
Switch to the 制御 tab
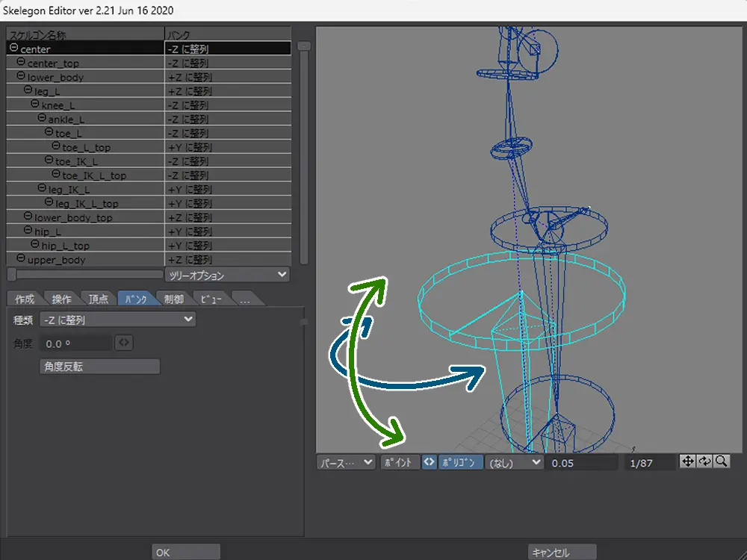click(x=174, y=299)
